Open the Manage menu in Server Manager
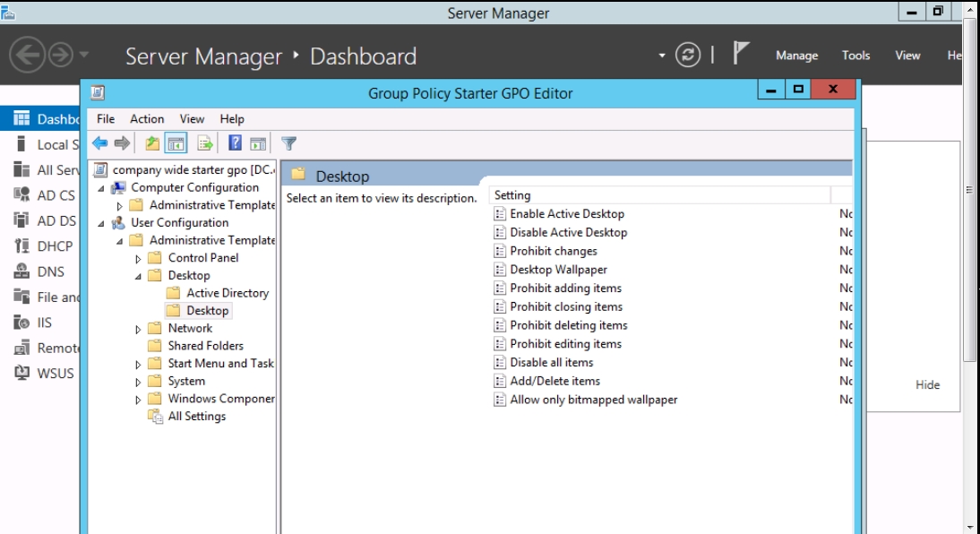The height and width of the screenshot is (534, 980). point(797,55)
